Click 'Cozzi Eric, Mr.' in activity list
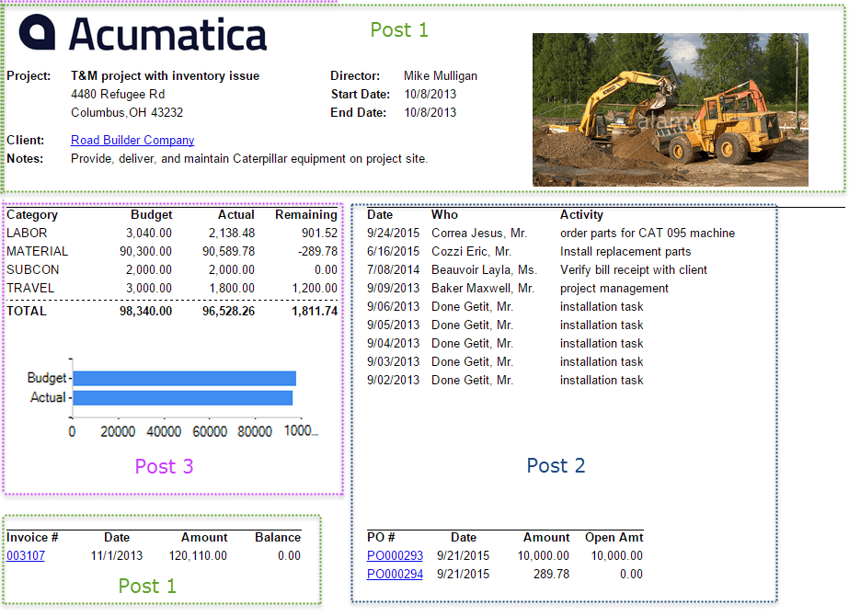849x616 pixels. coord(472,251)
